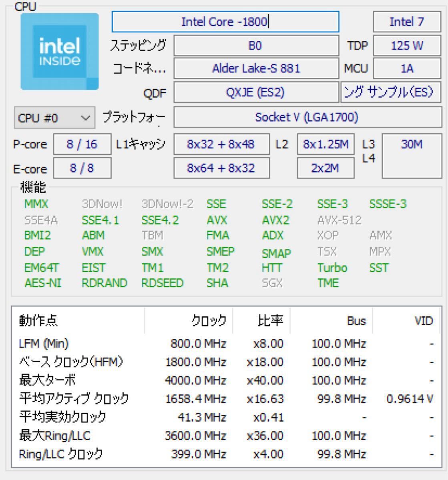This screenshot has height=480, width=448.
Task: Open the CPU #0 selector dropdown
Action: coord(54,118)
